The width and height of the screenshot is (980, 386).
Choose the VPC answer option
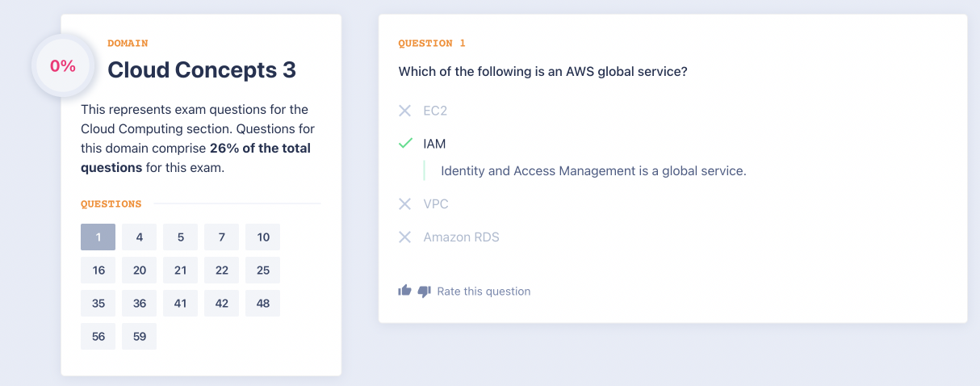click(436, 204)
